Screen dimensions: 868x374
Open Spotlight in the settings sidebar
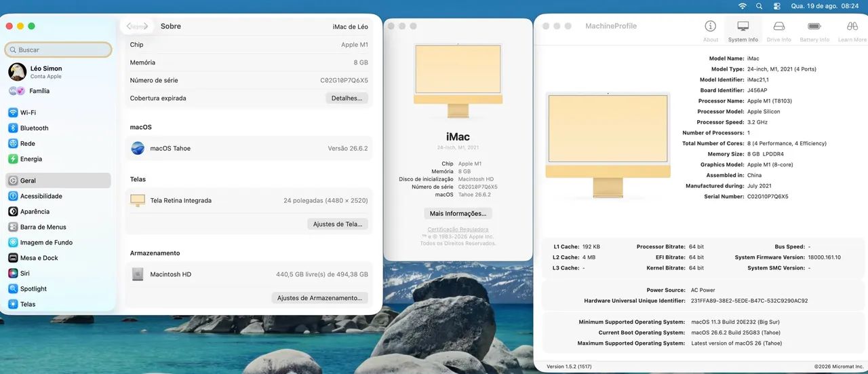(58, 288)
